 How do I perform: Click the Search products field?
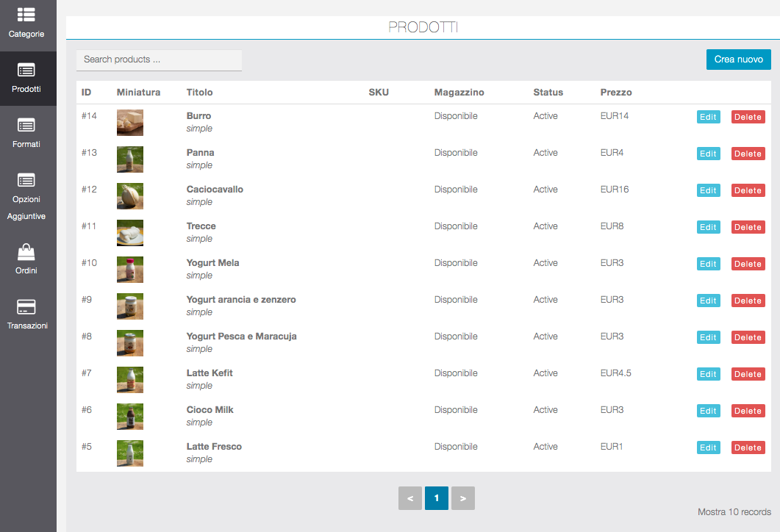pos(159,60)
